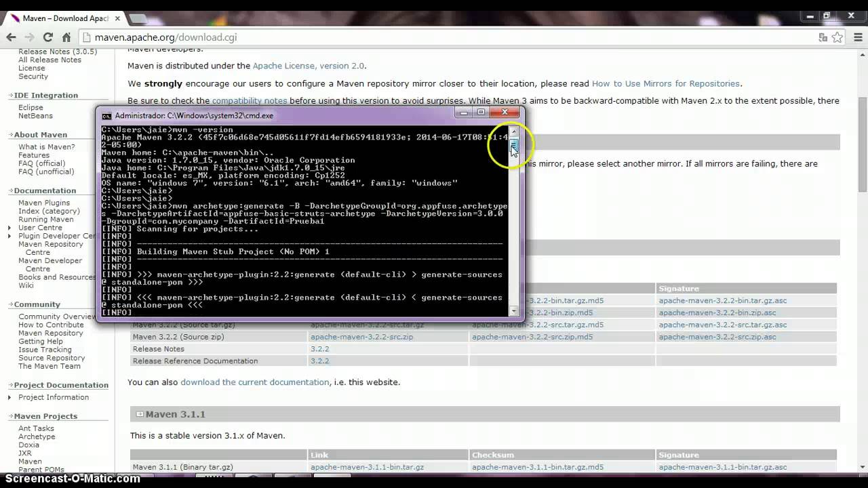Open a new browser tab
This screenshot has height=488, width=868.
[x=138, y=18]
